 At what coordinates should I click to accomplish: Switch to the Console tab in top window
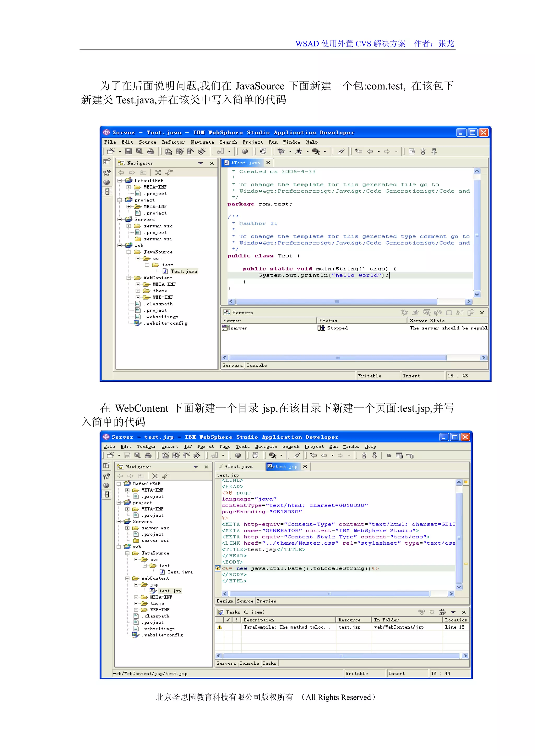pyautogui.click(x=256, y=365)
